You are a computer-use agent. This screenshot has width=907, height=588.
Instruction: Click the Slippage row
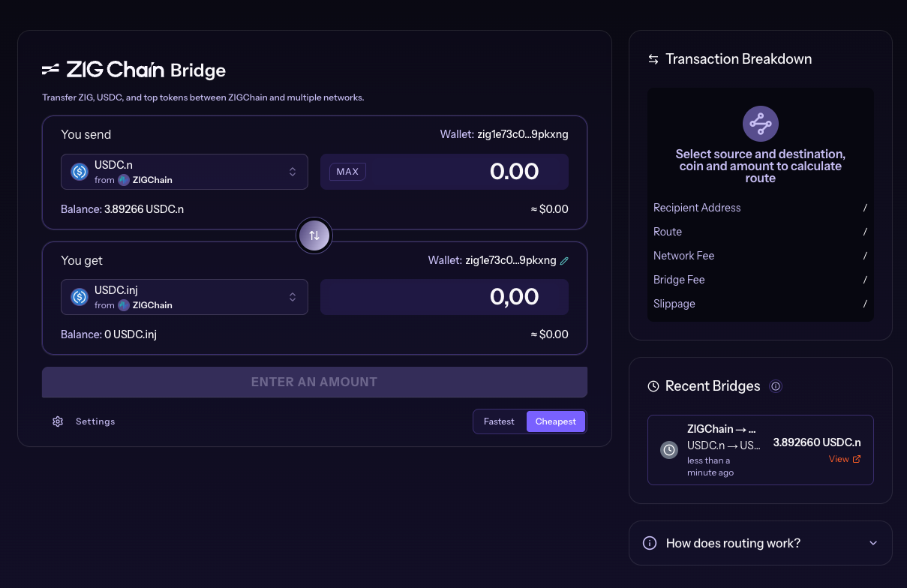click(761, 304)
